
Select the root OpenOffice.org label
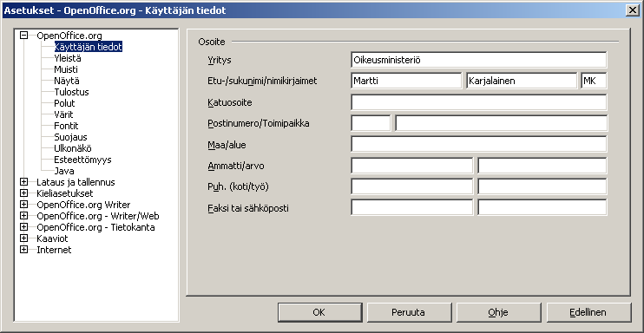coord(69,36)
